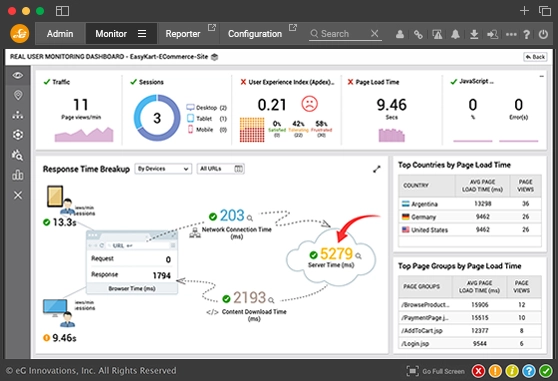558x381 pixels.
Task: Click the tablet device icon
Action: tap(55, 196)
